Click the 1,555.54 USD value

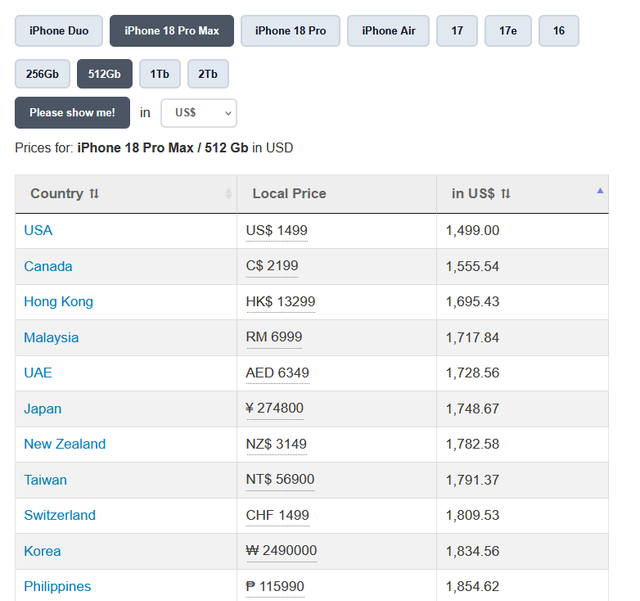[x=472, y=266]
